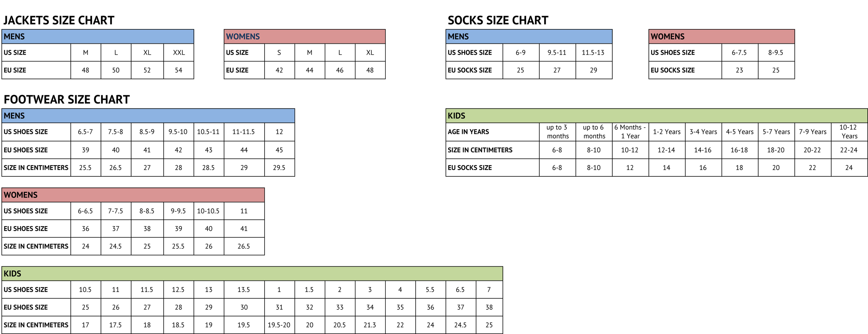The height and width of the screenshot is (334, 868).
Task: Click the 10-12 Years kids age cell
Action: click(x=849, y=132)
